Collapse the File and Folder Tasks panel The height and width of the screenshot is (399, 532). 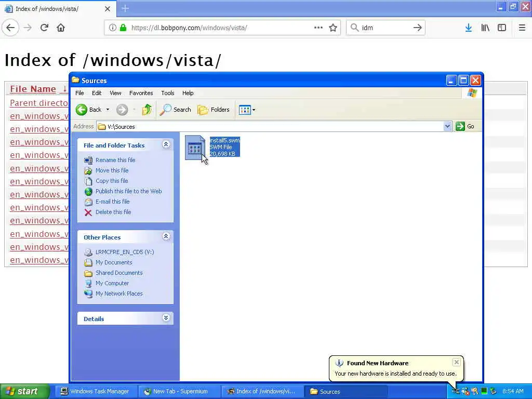pos(166,144)
